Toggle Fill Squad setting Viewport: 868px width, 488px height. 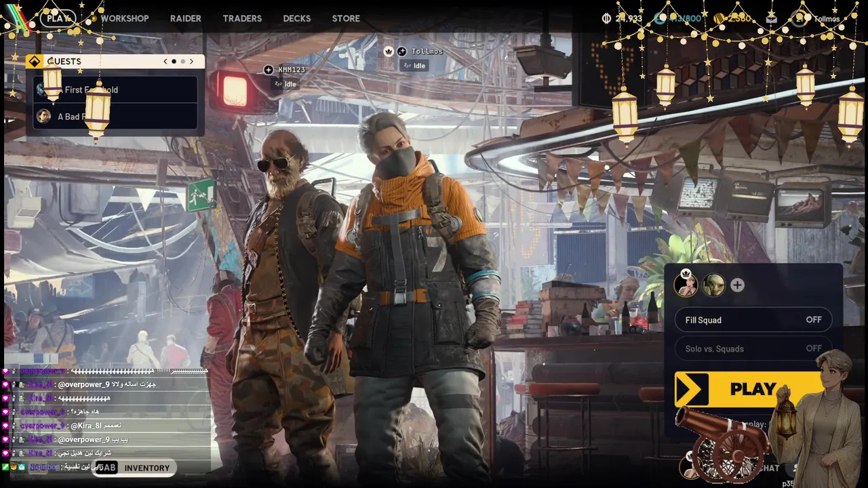click(x=753, y=320)
